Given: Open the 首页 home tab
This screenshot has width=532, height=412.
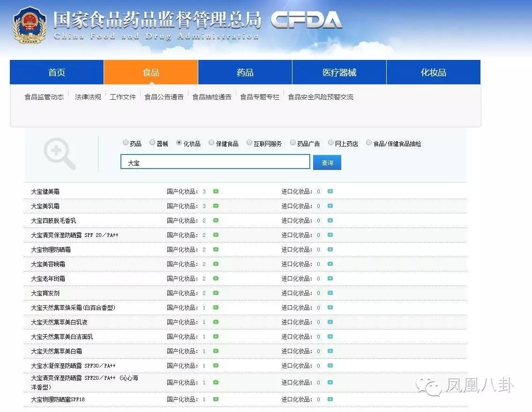Looking at the screenshot, I should coord(57,72).
